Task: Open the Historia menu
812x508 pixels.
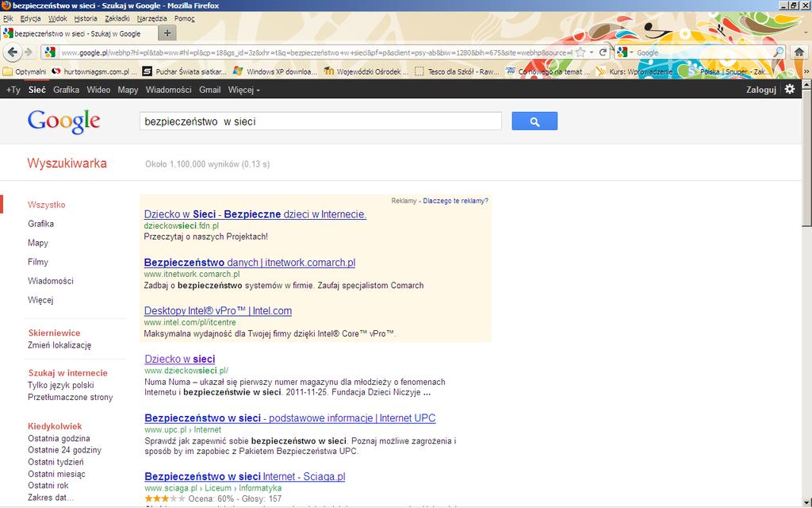Action: [x=86, y=18]
